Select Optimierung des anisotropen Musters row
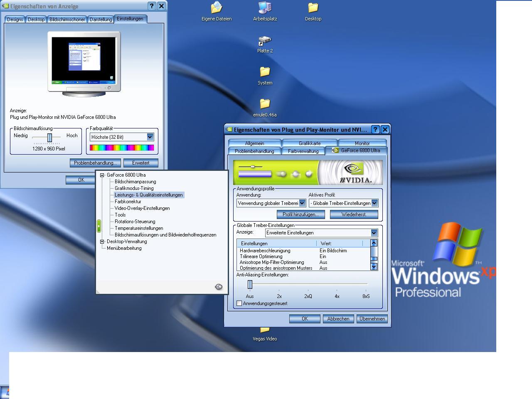The width and height of the screenshot is (532, 399). [x=303, y=268]
